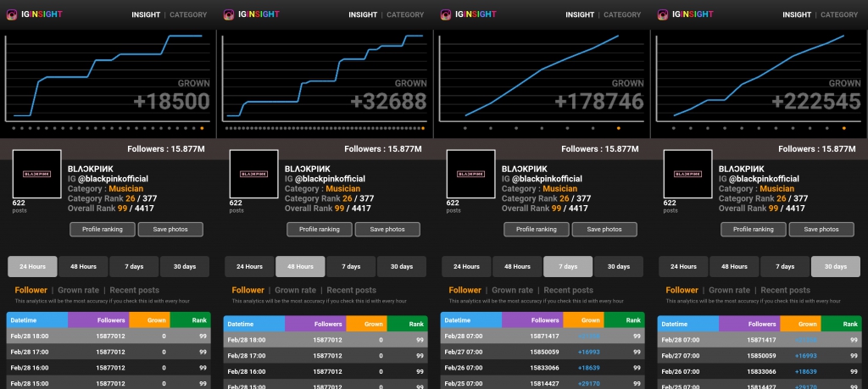This screenshot has height=389, width=868.
Task: Click the Feb/28 16:00 row in the +32688 panel
Action: click(325, 371)
